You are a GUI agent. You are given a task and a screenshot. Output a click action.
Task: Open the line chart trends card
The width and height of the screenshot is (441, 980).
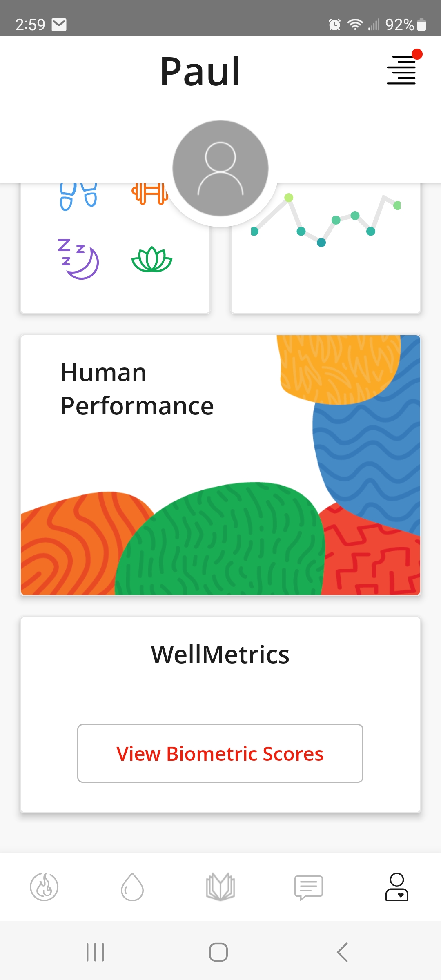coord(326,248)
